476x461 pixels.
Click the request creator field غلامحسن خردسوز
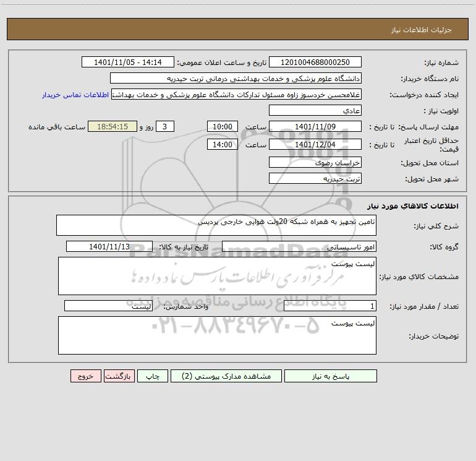pyautogui.click(x=237, y=94)
